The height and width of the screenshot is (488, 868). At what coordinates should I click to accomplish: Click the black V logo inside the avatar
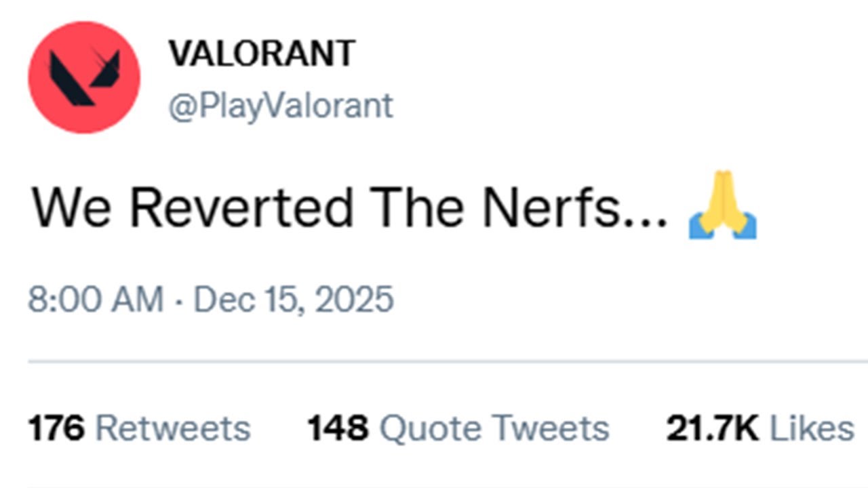coord(84,79)
